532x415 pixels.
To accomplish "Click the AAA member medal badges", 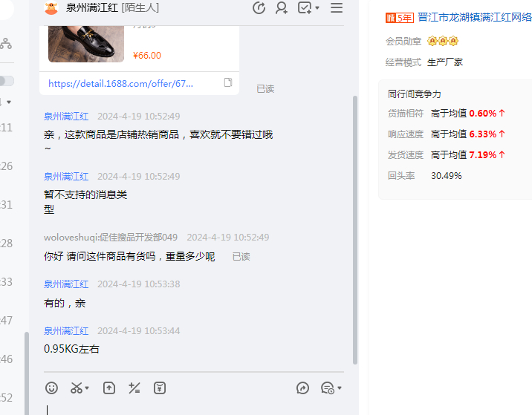I will pyautogui.click(x=443, y=41).
